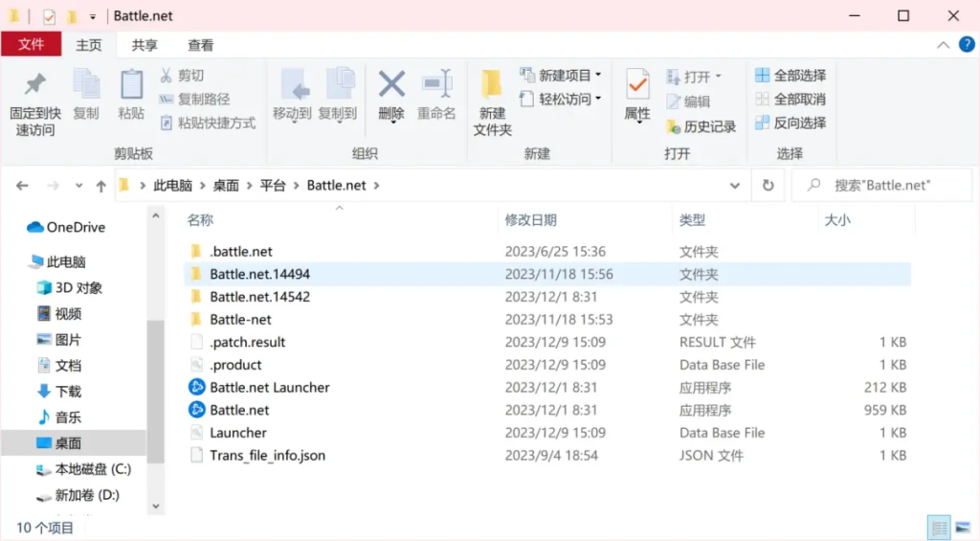This screenshot has width=980, height=541.
Task: Switch to the 查看 (View) tab
Action: click(201, 45)
